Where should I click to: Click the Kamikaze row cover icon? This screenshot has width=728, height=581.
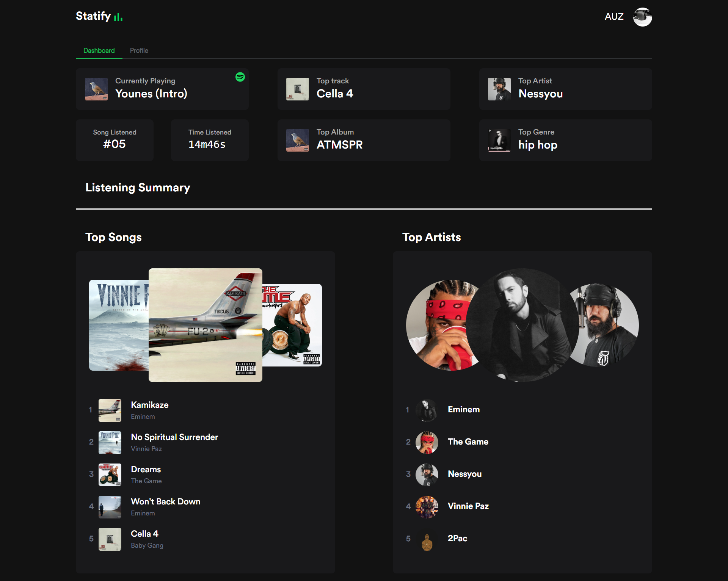110,410
